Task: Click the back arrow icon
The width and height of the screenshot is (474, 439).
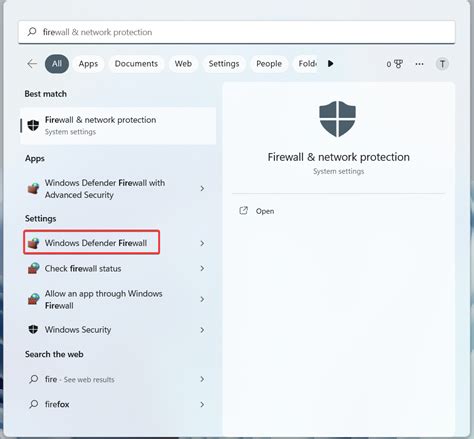Action: [x=32, y=64]
